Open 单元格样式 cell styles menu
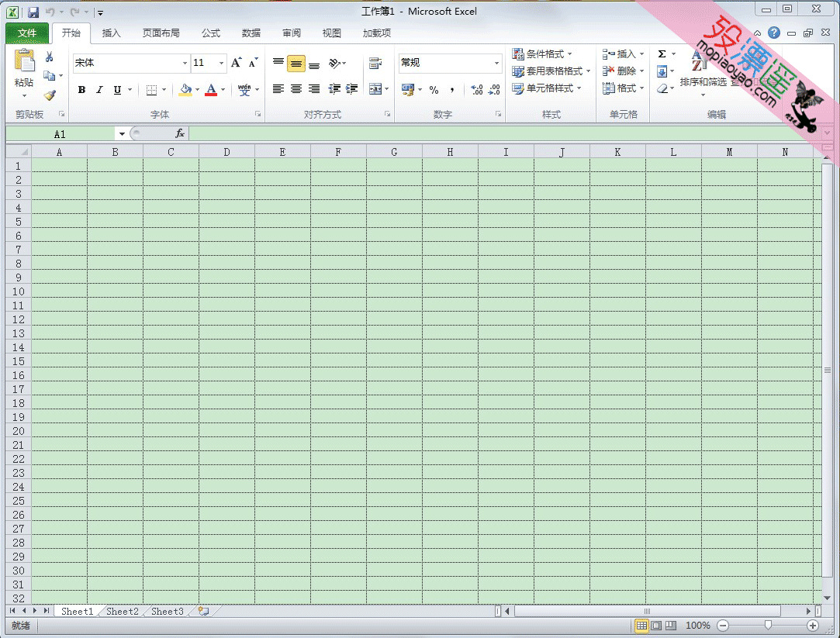Image resolution: width=840 pixels, height=638 pixels. pyautogui.click(x=547, y=88)
